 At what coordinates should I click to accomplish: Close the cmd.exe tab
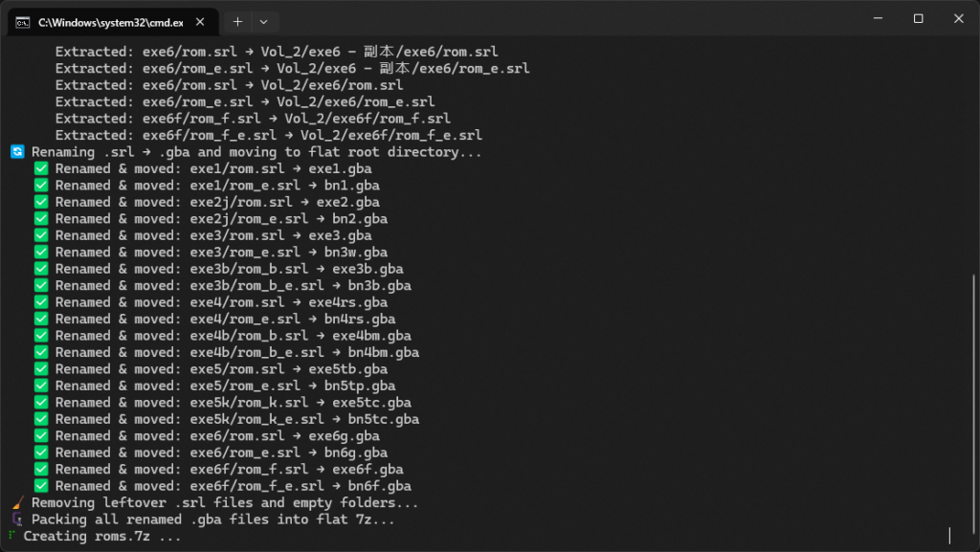click(x=202, y=21)
